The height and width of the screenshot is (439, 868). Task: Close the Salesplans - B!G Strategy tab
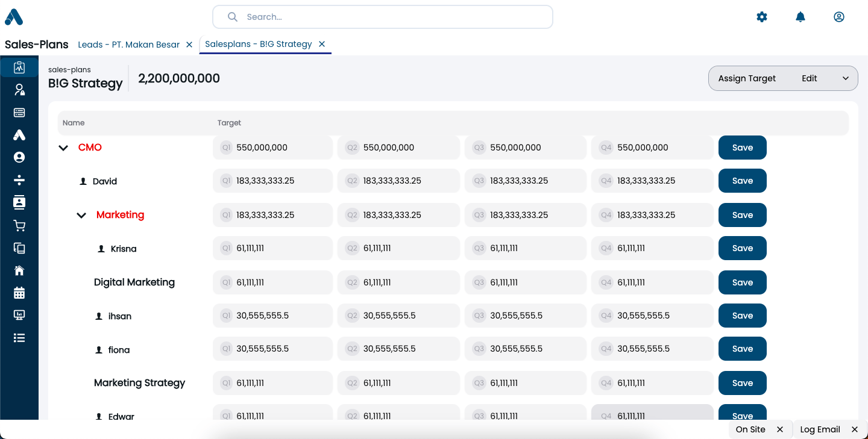(x=322, y=44)
